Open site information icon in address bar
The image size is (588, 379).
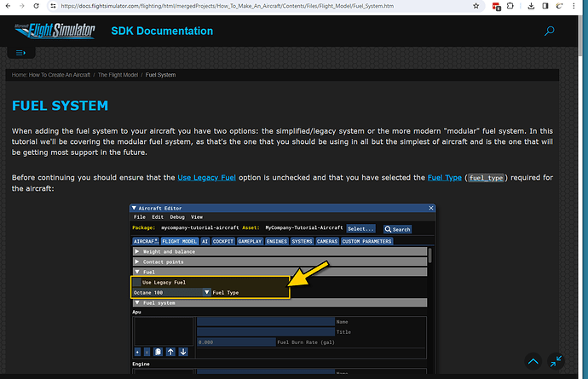click(53, 6)
